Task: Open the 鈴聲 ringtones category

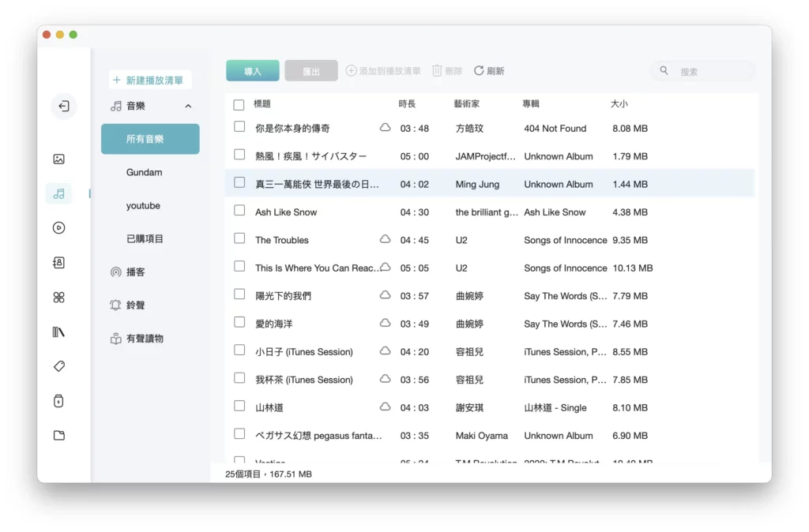Action: [x=128, y=305]
